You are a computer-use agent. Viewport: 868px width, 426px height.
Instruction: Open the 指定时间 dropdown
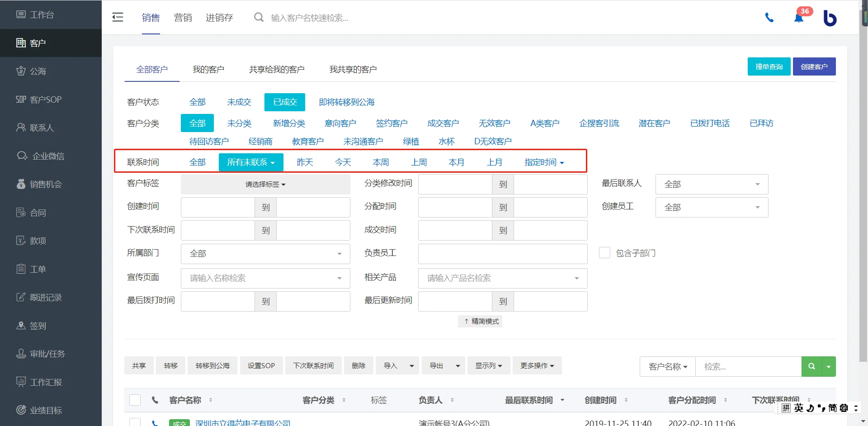544,162
